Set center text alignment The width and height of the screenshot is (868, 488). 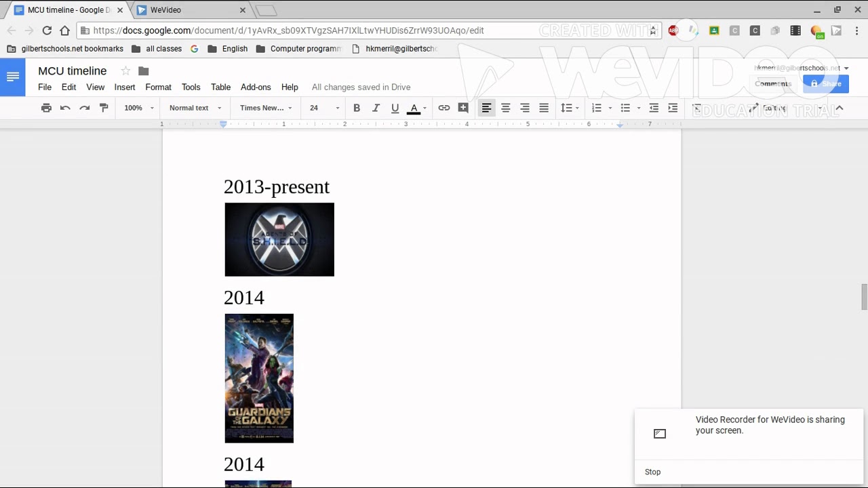click(x=505, y=108)
